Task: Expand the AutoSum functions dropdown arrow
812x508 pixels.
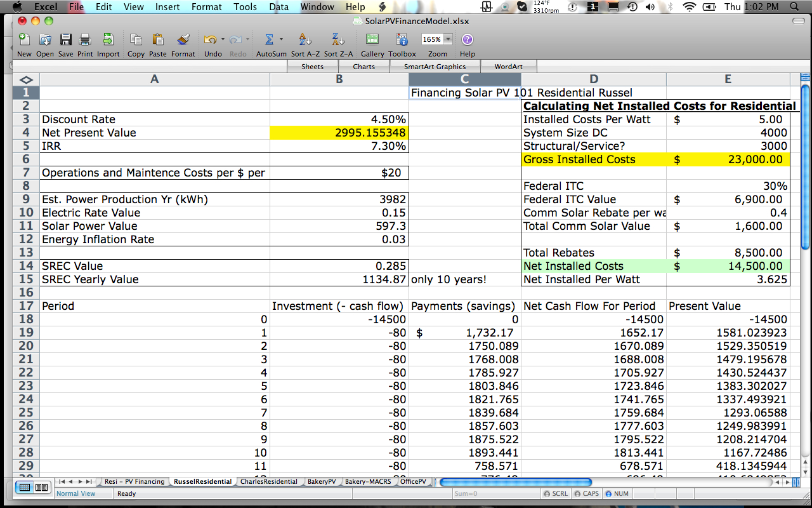Action: pyautogui.click(x=281, y=39)
